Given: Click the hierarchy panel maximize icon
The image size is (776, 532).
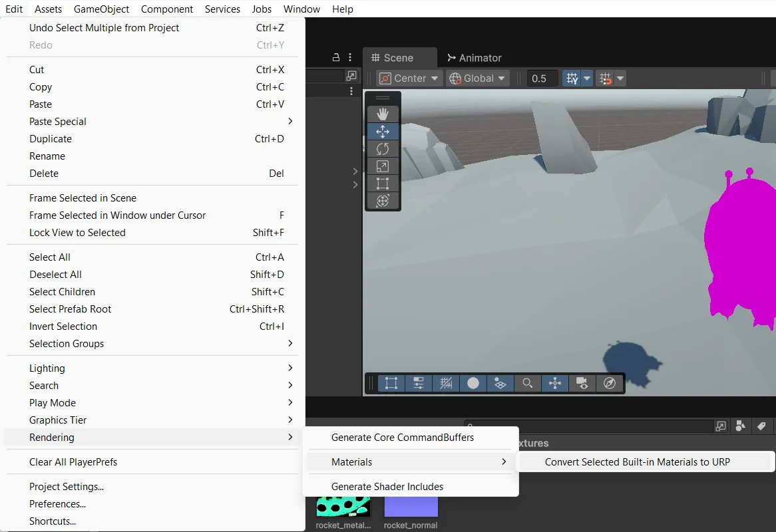Looking at the screenshot, I should (351, 76).
